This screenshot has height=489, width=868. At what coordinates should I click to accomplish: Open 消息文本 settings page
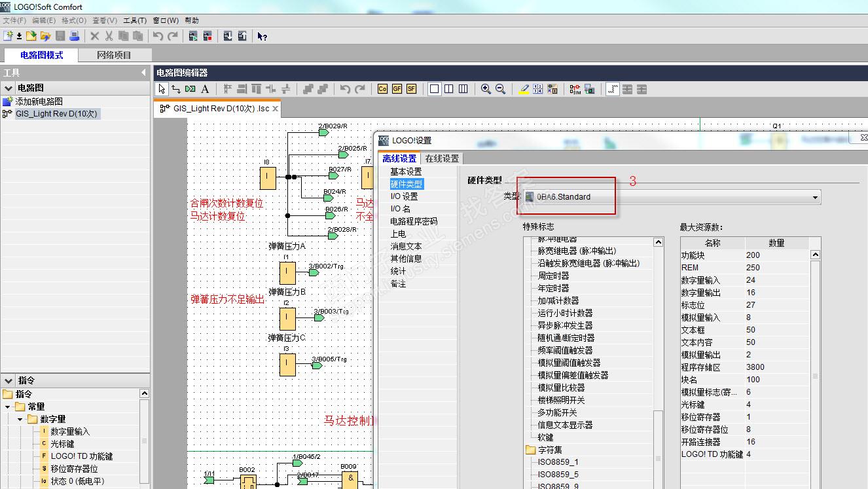point(406,246)
